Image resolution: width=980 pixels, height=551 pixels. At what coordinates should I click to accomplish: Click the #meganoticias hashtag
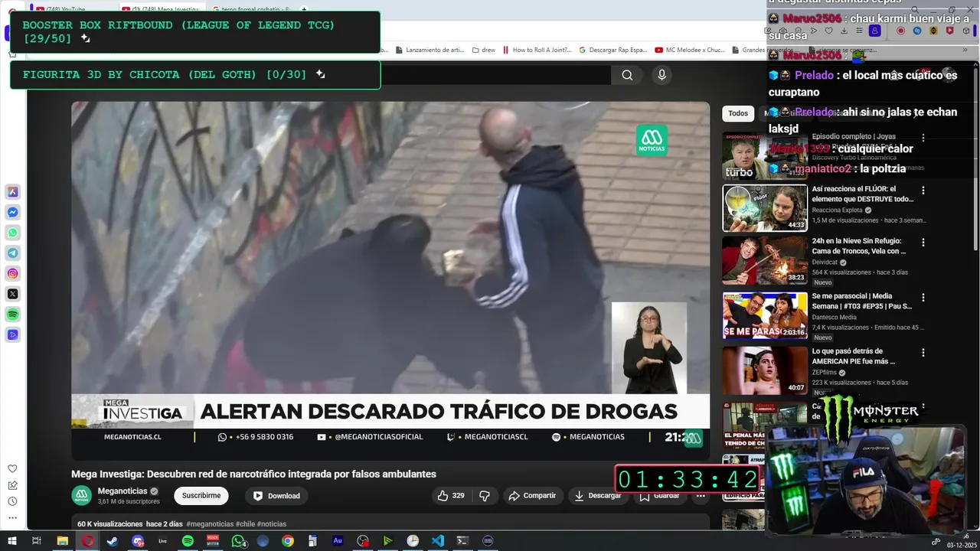point(210,524)
